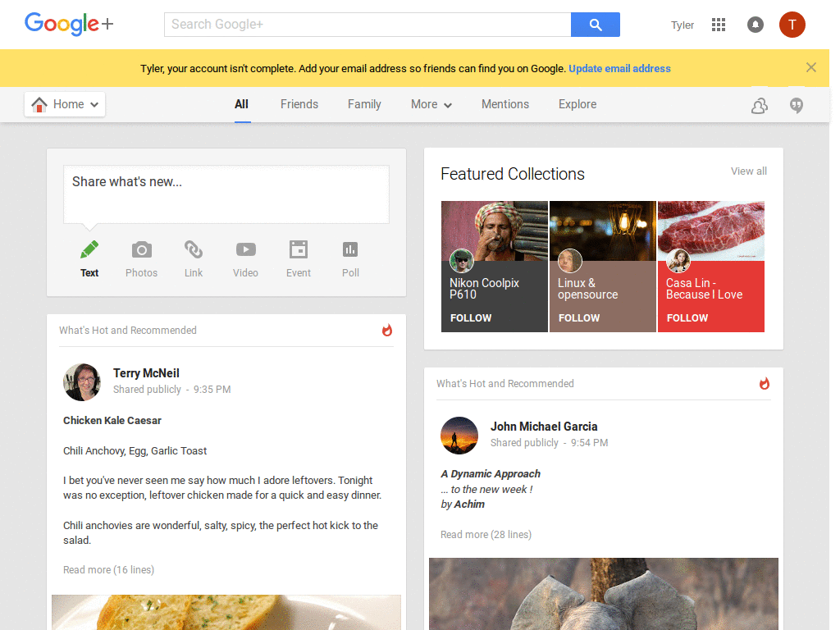
Task: Open the Hangouts quote icon
Action: tap(797, 106)
